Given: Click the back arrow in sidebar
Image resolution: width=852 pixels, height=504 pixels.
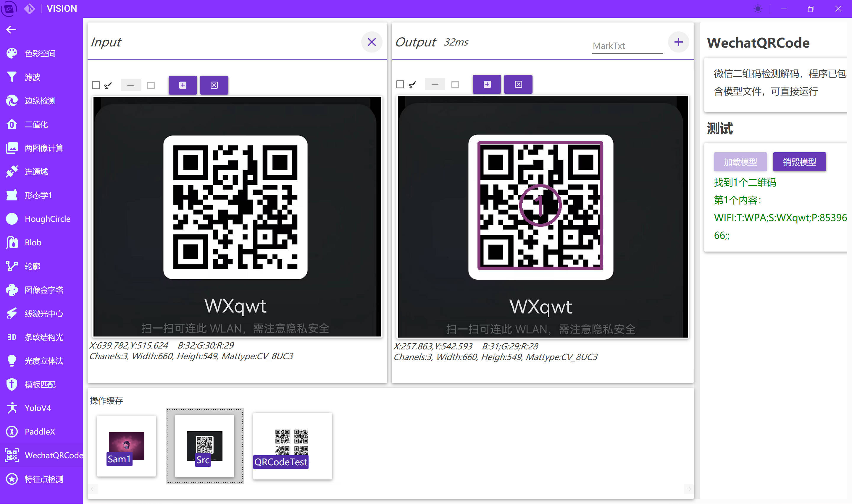Looking at the screenshot, I should tap(11, 30).
